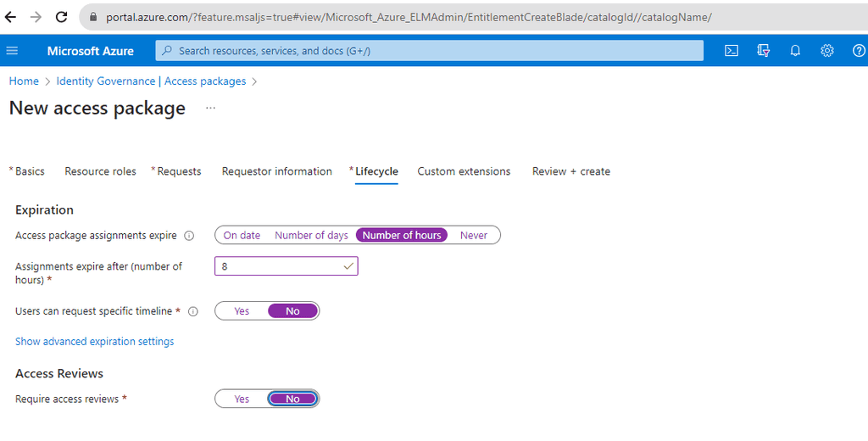The height and width of the screenshot is (441, 868).
Task: Open Cloud Shell from the top bar
Action: [732, 51]
